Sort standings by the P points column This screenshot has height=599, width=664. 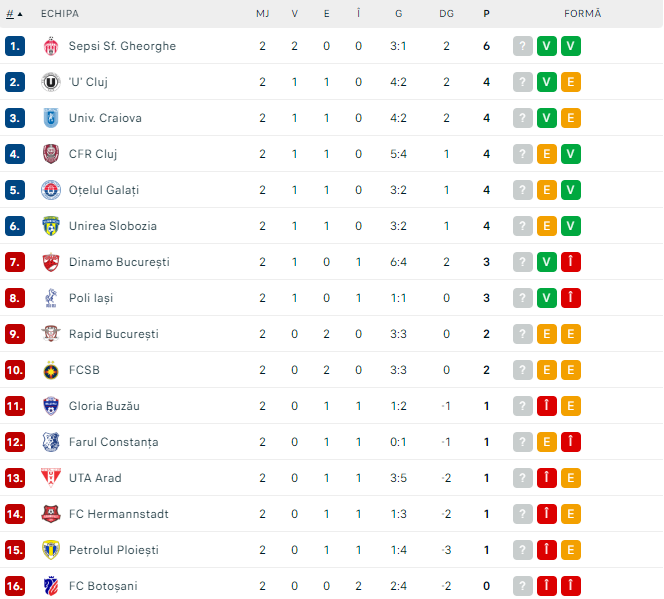pos(486,14)
